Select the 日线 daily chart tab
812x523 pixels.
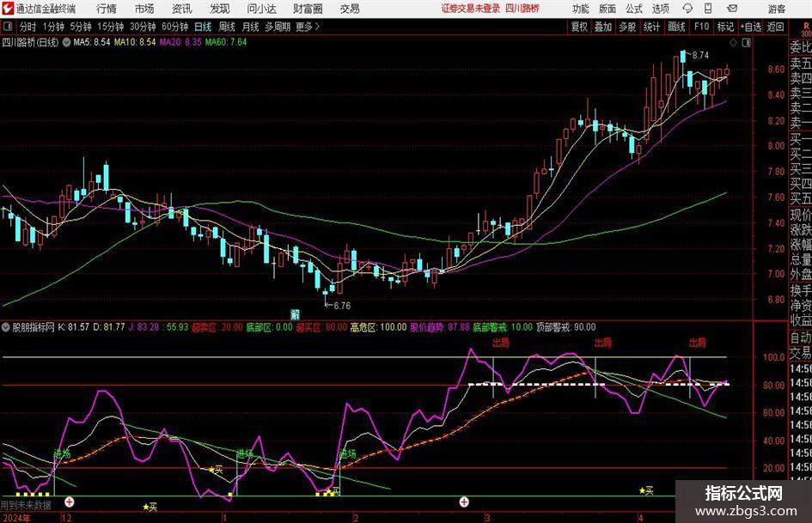(x=203, y=27)
